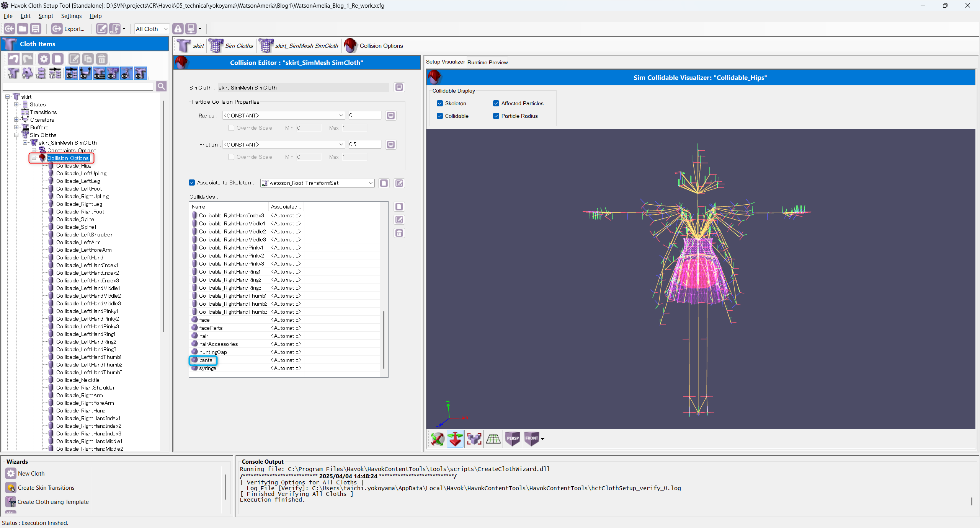Click the skirt_SimMesh SimCloth breadcrumb
The image size is (980, 528).
point(299,46)
